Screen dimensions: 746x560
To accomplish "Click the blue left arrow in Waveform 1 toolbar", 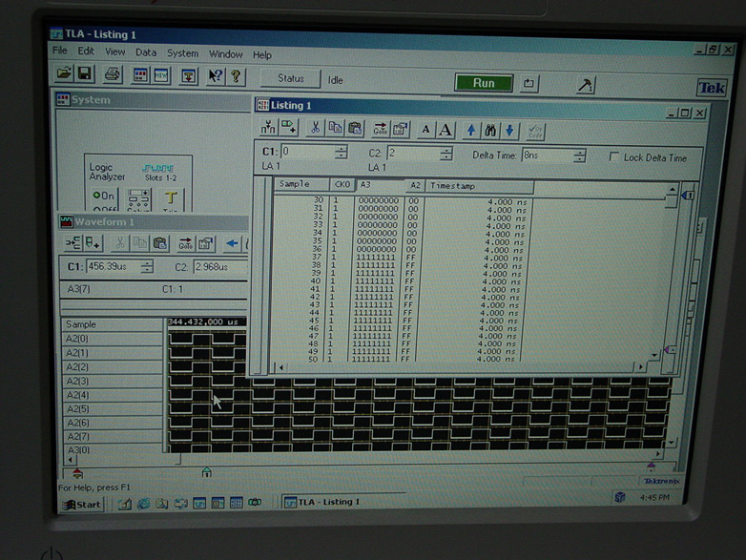I will tap(232, 244).
